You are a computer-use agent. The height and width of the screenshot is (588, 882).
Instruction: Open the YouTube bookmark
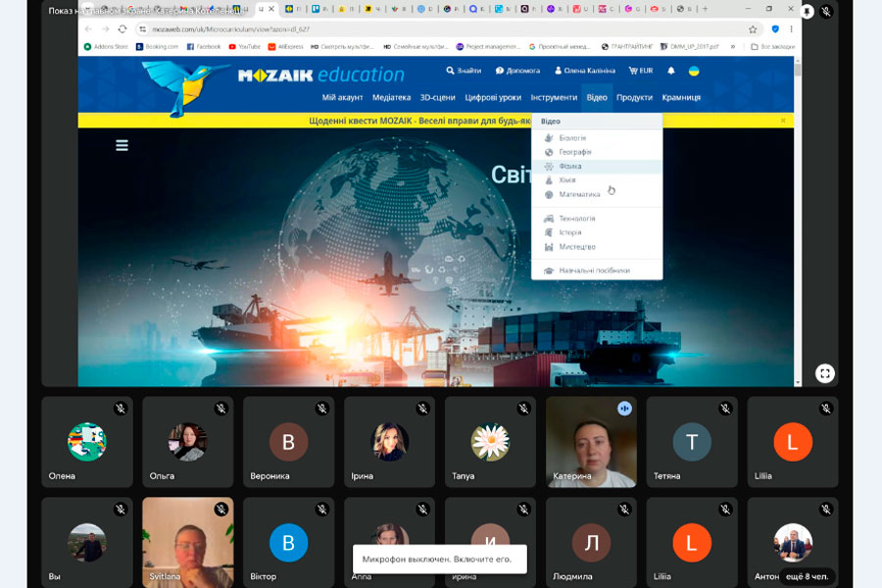click(x=245, y=47)
